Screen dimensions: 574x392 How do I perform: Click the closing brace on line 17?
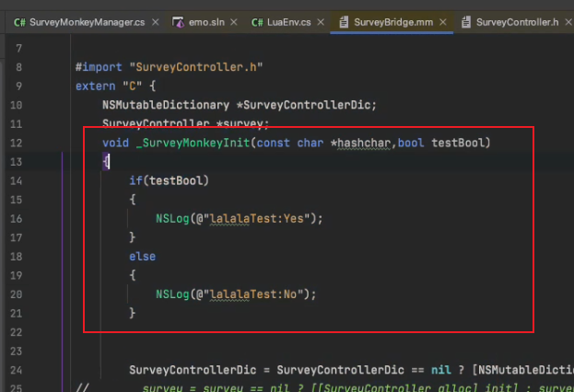[x=132, y=237]
